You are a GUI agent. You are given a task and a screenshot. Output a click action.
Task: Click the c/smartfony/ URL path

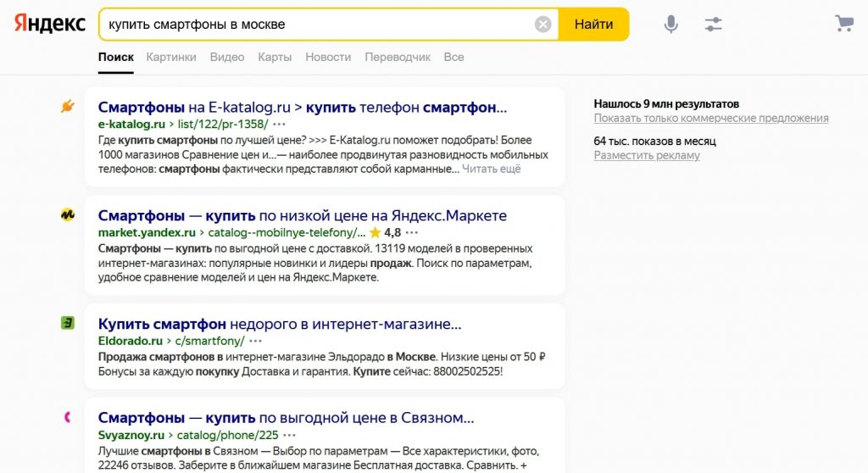209,341
